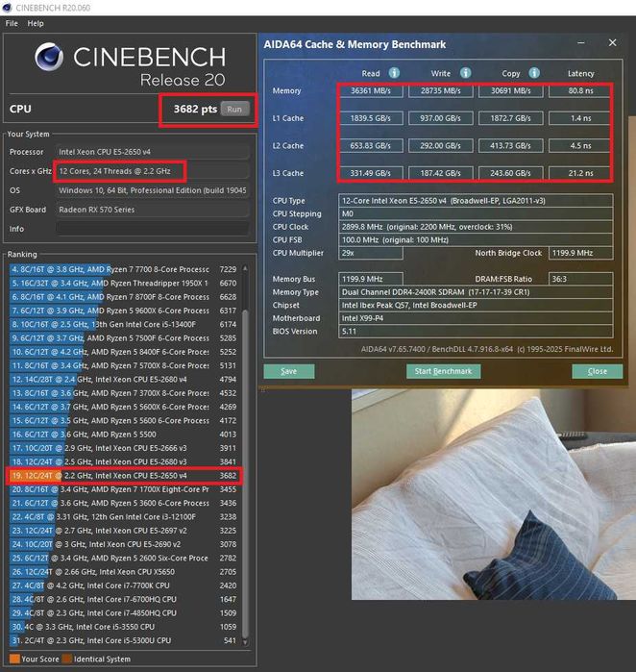The image size is (636, 672).
Task: Select ranking row AMD Ryzen 5 5600X
Action: (x=123, y=407)
